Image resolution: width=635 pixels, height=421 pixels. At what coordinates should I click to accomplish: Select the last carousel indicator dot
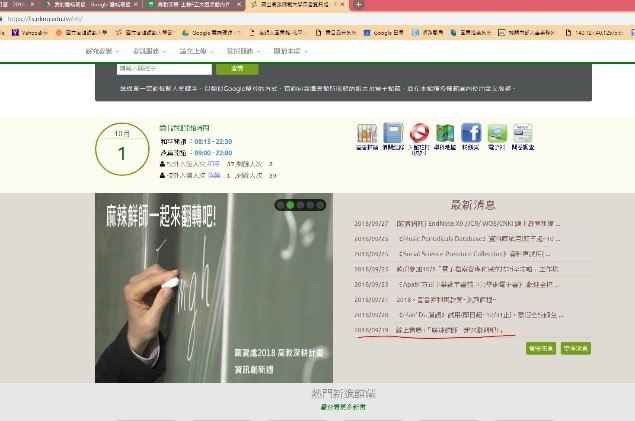[x=320, y=205]
